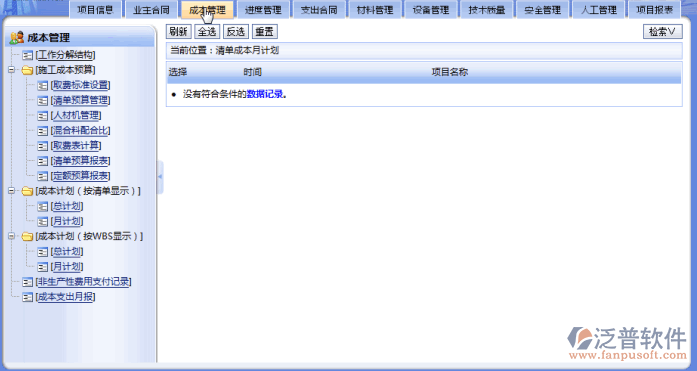Collapse the 成本计划（按清单显示） tree node
697x371 pixels.
tap(12, 191)
